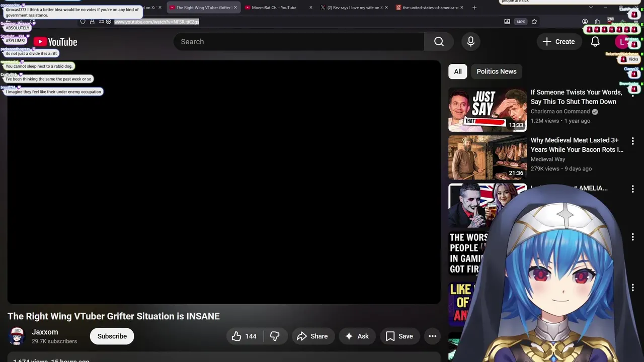Click the padlock site security icon
The image size is (644, 362).
[92, 22]
